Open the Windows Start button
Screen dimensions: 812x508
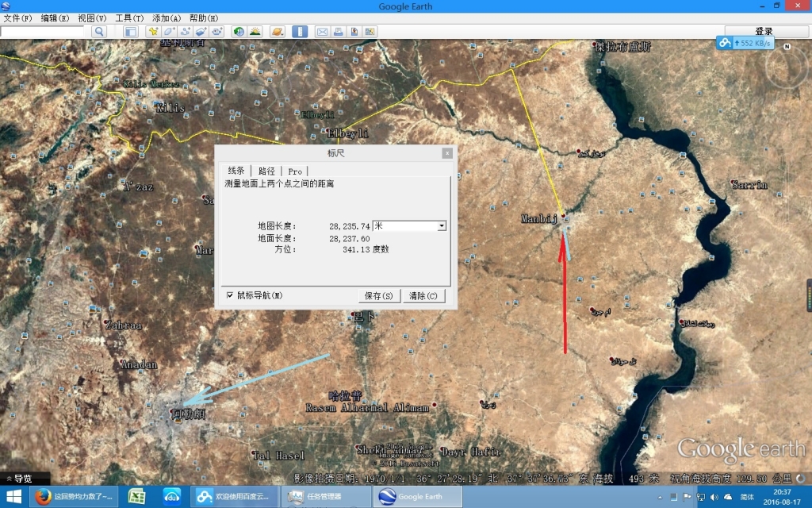pos(13,497)
